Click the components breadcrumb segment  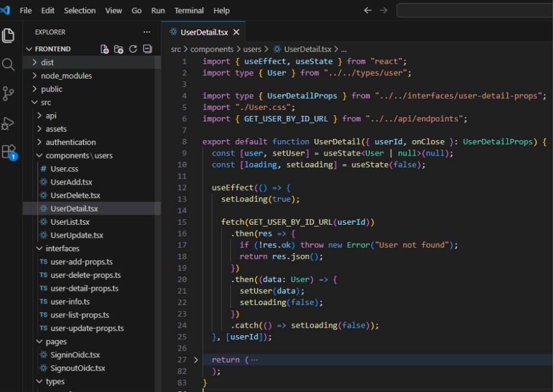pos(212,50)
